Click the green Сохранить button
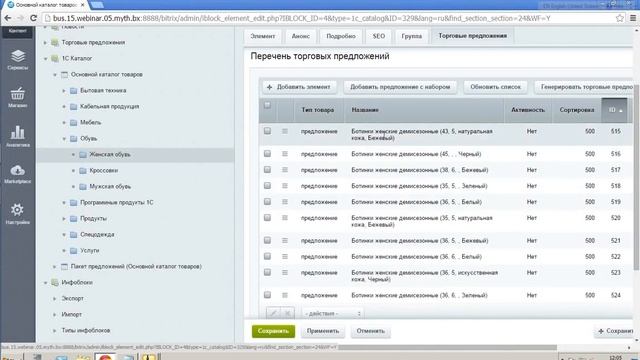The height and width of the screenshot is (360, 640). [273, 331]
